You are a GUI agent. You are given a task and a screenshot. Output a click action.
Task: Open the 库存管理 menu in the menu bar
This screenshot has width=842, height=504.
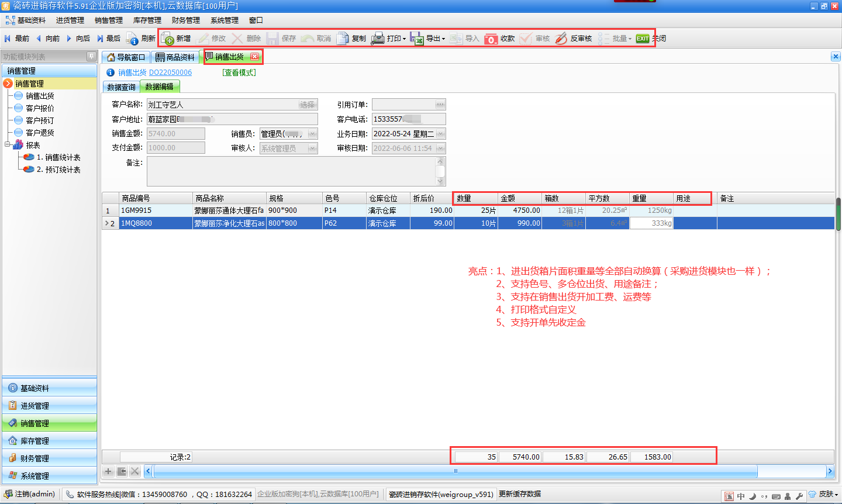point(147,20)
